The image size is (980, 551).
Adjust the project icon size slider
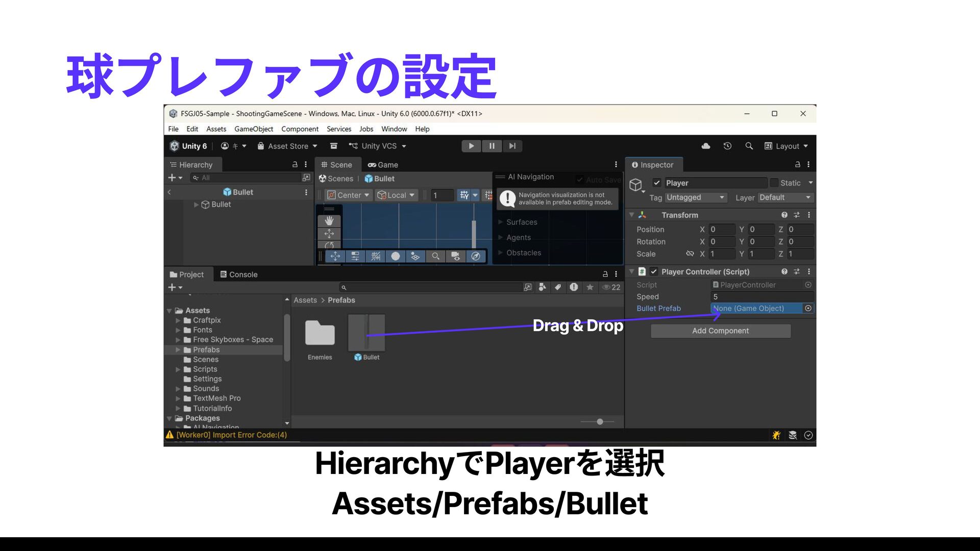click(x=600, y=421)
